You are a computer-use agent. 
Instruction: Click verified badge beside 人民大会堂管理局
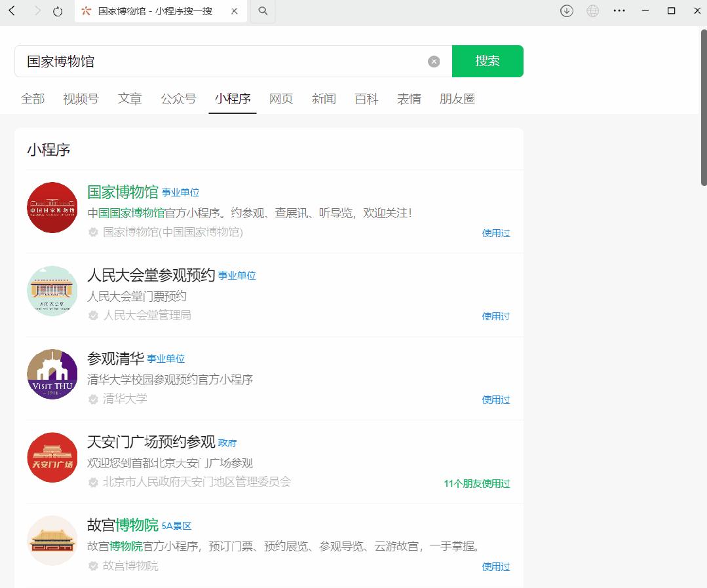click(93, 316)
